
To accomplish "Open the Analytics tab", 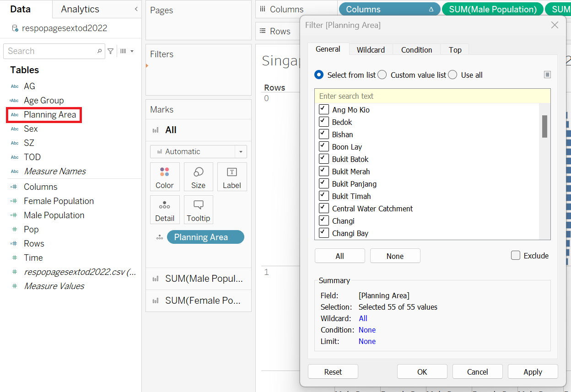I will tap(80, 9).
